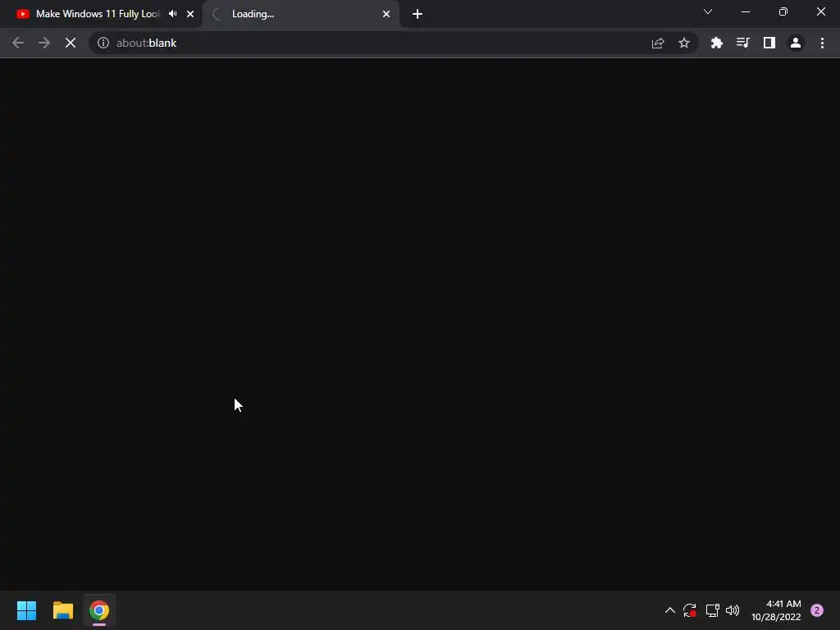Launch File Explorer from taskbar
The height and width of the screenshot is (630, 840).
point(62,610)
